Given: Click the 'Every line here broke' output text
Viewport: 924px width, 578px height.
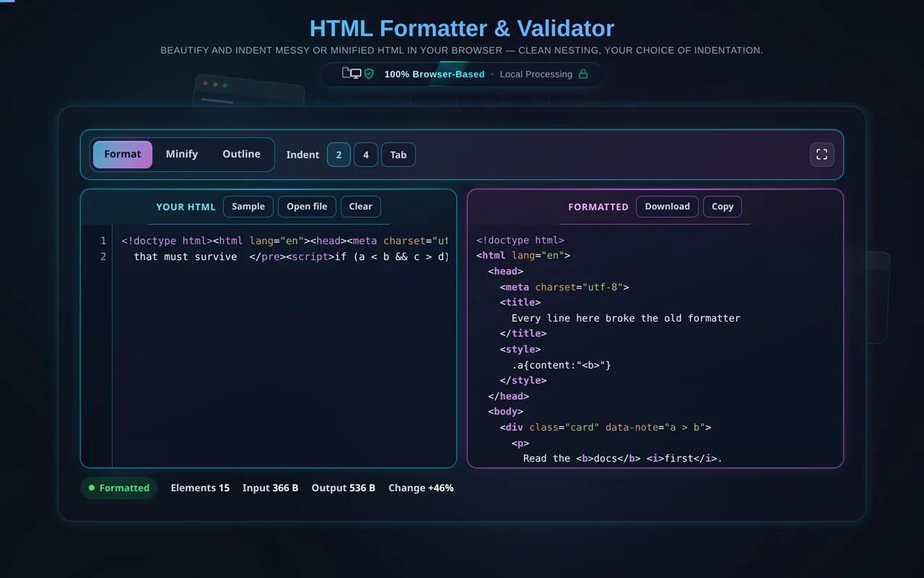Looking at the screenshot, I should click(x=626, y=318).
